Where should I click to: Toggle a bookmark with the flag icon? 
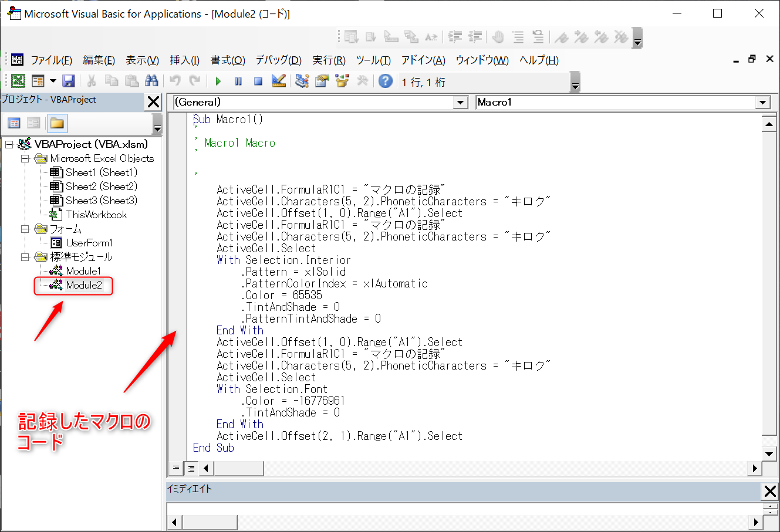pyautogui.click(x=562, y=37)
